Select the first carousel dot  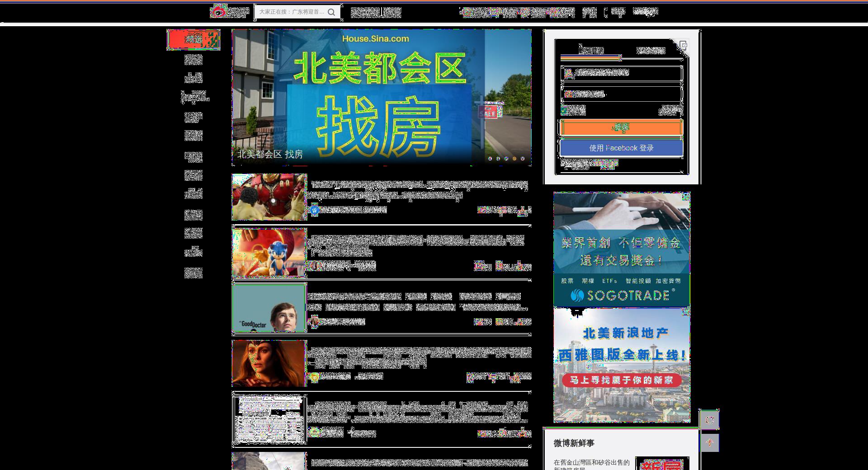[x=490, y=159]
